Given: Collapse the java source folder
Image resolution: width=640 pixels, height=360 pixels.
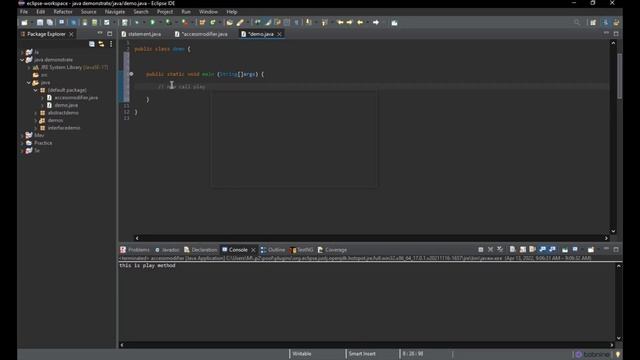Looking at the screenshot, I should tap(29, 82).
